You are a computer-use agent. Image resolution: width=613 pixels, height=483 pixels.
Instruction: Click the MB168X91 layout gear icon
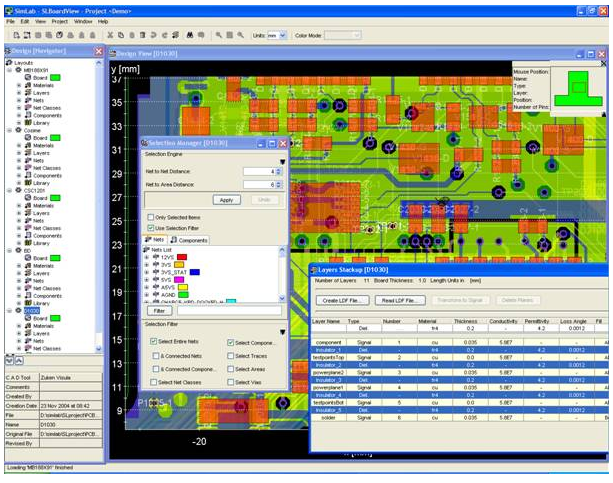tap(18, 70)
